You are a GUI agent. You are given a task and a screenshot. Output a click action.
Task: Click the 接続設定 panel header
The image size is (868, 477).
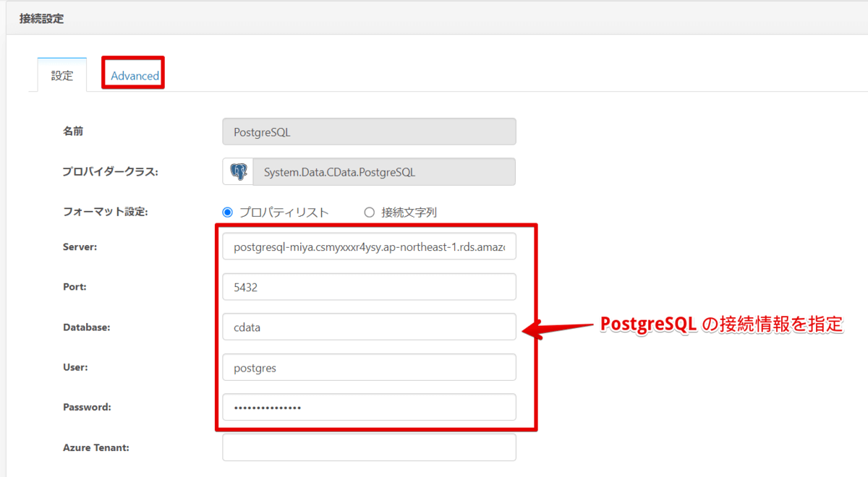pos(42,20)
